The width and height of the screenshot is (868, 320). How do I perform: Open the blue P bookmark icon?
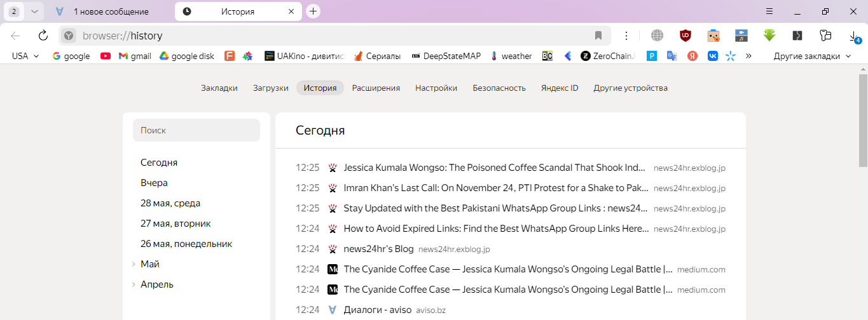652,56
